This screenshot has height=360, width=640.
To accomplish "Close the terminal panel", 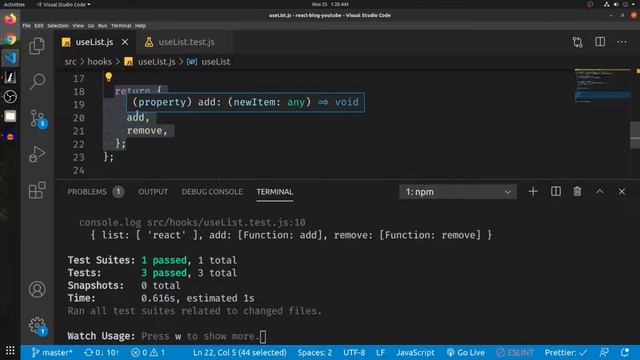I will point(622,191).
